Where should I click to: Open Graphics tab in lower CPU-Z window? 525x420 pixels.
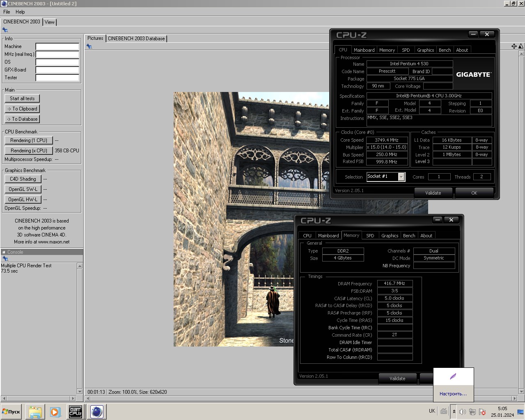click(x=390, y=236)
